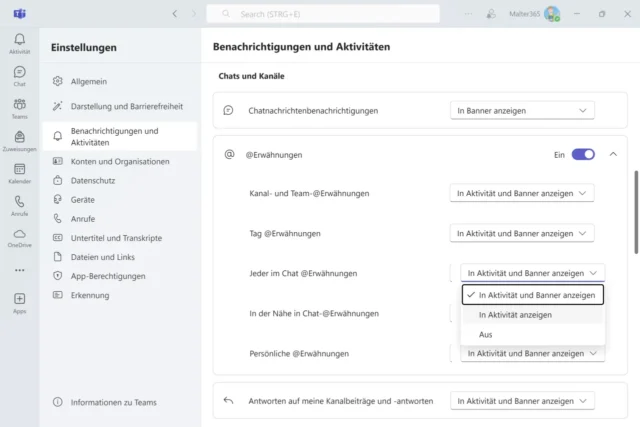Image resolution: width=640 pixels, height=427 pixels.
Task: Toggle the @Erwähnungen switch off
Action: pos(583,155)
